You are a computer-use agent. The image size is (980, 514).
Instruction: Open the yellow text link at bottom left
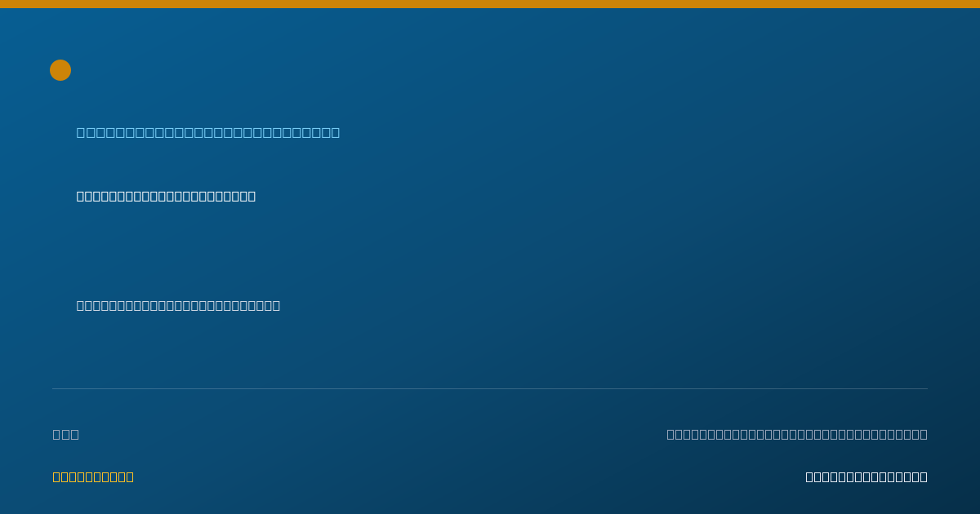(x=93, y=476)
